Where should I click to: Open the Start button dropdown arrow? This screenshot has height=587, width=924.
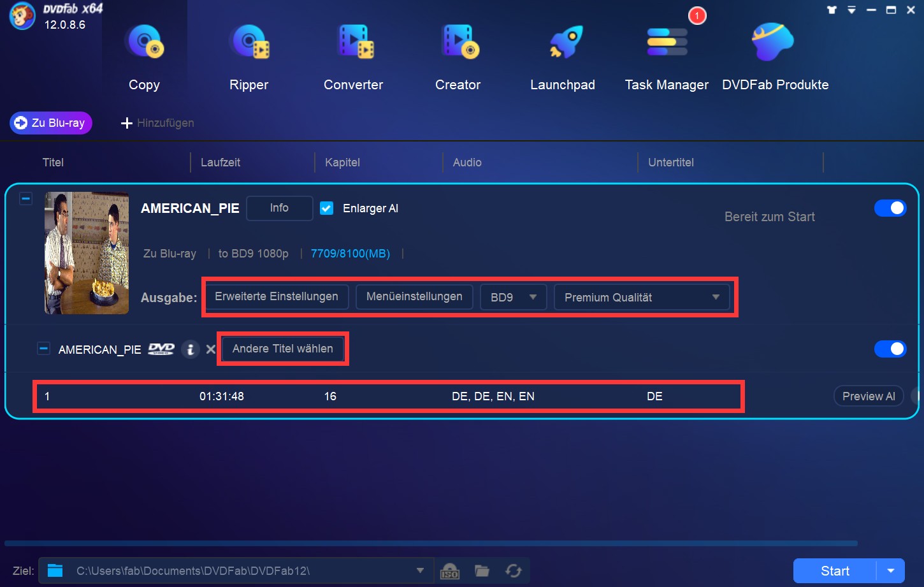pyautogui.click(x=891, y=571)
